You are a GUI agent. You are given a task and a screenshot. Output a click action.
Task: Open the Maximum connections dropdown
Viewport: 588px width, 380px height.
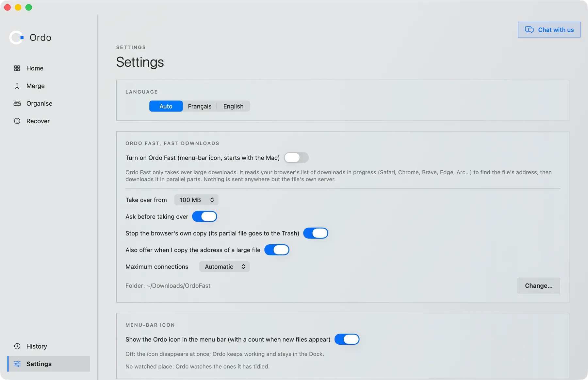[224, 267]
